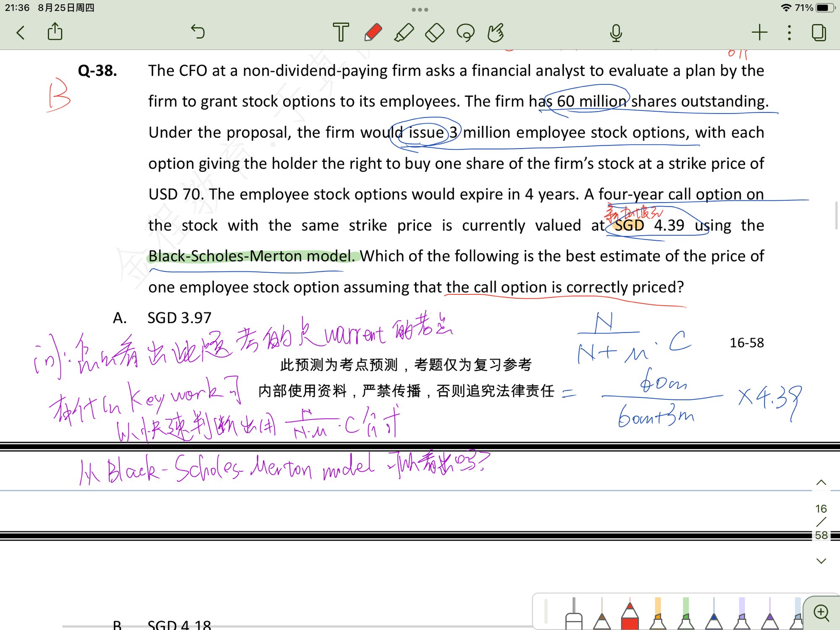Go to previous page with up chevron
This screenshot has height=630, width=840.
pos(821,483)
